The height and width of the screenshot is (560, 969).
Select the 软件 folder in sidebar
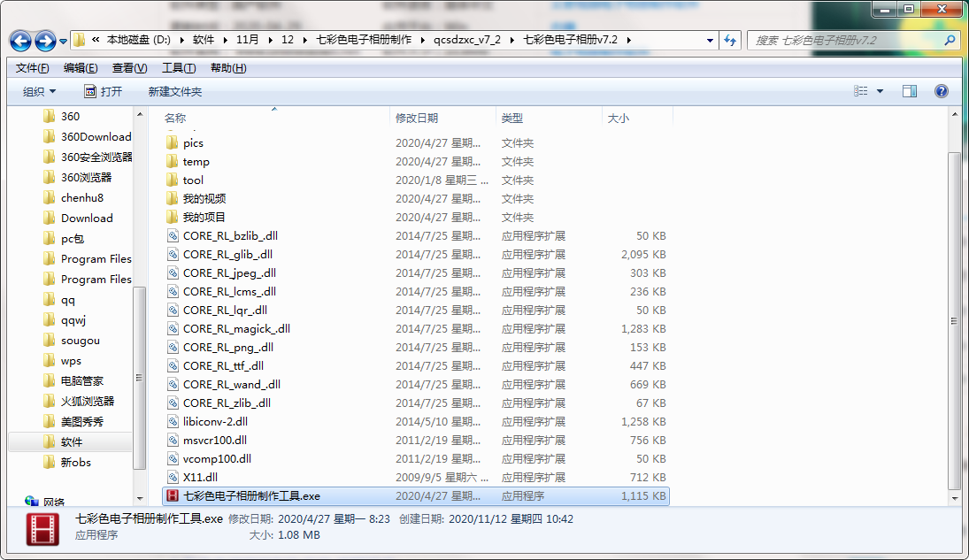(71, 442)
